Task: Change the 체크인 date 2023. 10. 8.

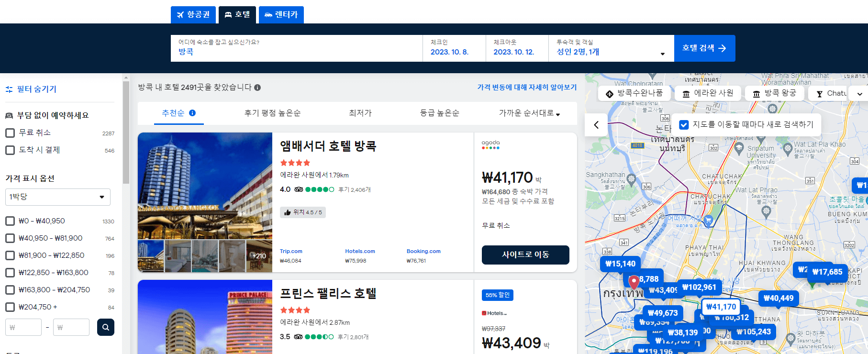Action: pyautogui.click(x=454, y=48)
